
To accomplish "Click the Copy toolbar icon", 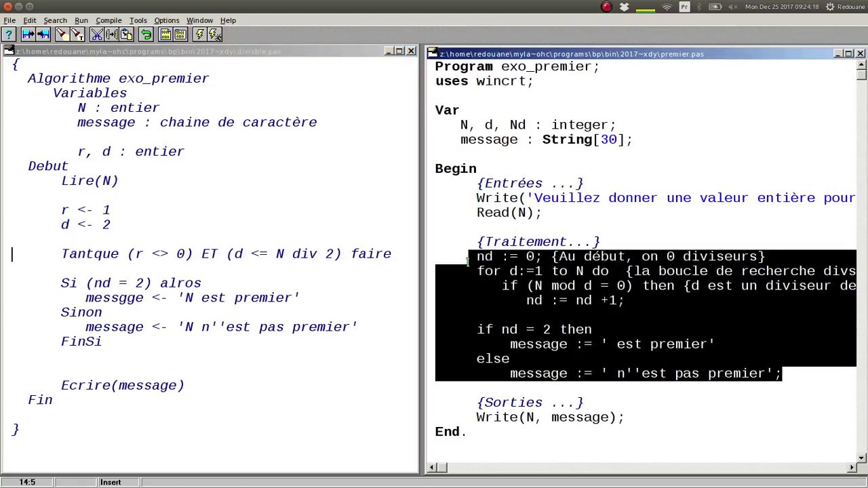I will 112,35.
